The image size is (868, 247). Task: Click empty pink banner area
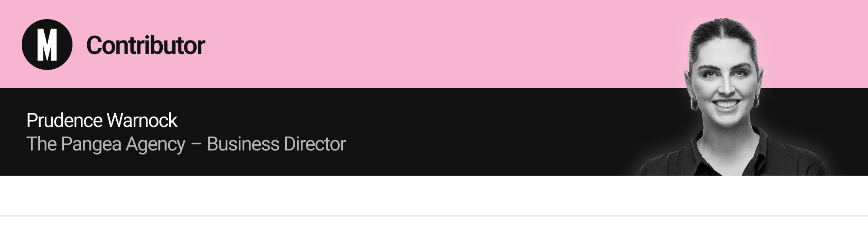[434, 43]
